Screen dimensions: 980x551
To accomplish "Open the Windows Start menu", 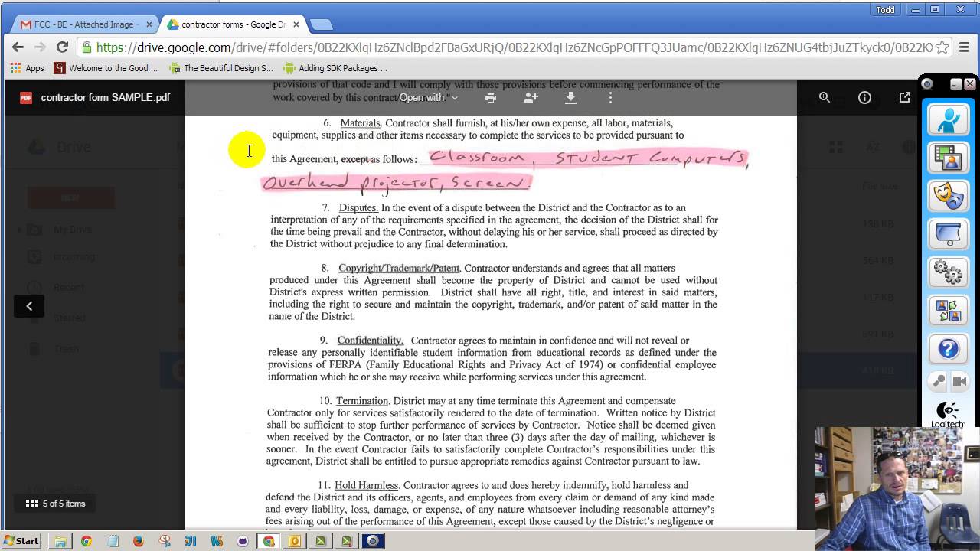I will click(x=21, y=541).
